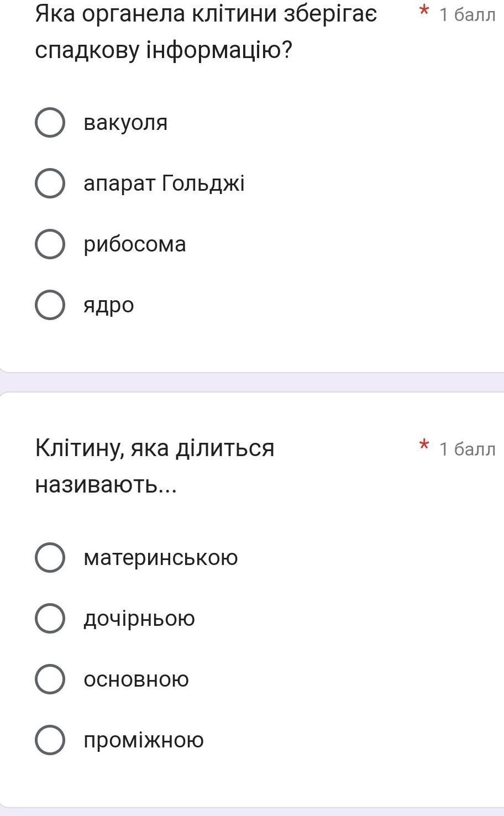
Task: Click the 'вакуоля' answer label text
Action: tap(125, 122)
